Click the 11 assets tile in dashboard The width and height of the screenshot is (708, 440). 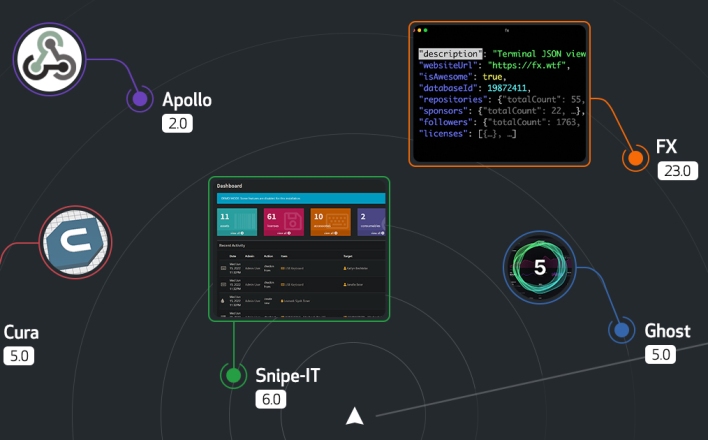tap(237, 222)
